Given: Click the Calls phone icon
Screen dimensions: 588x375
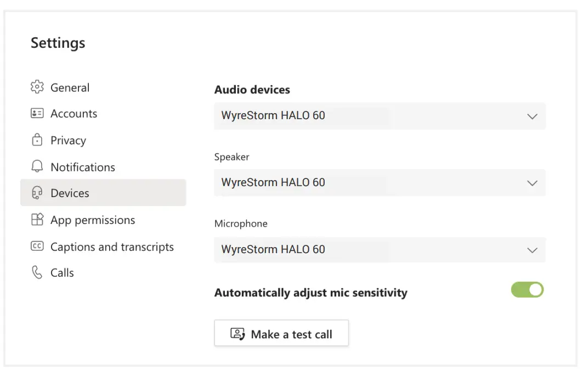Looking at the screenshot, I should pyautogui.click(x=37, y=273).
